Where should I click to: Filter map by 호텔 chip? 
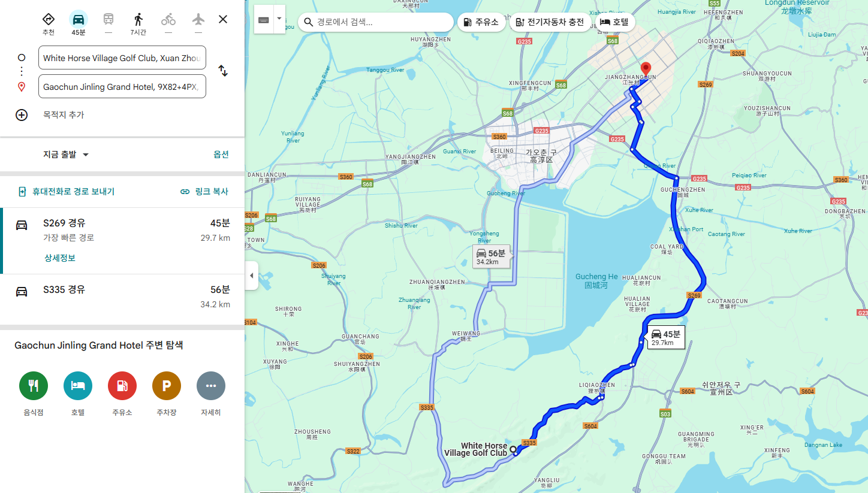(x=615, y=22)
